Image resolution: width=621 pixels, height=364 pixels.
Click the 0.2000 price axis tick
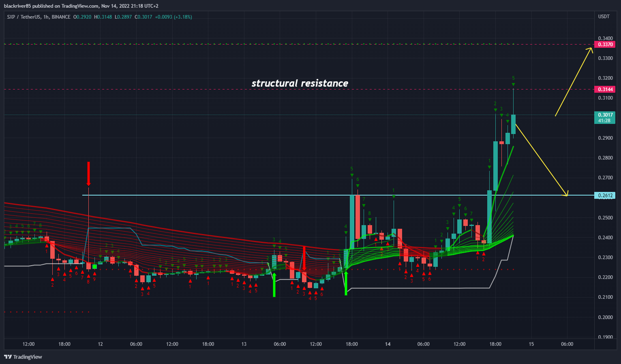(x=605, y=317)
